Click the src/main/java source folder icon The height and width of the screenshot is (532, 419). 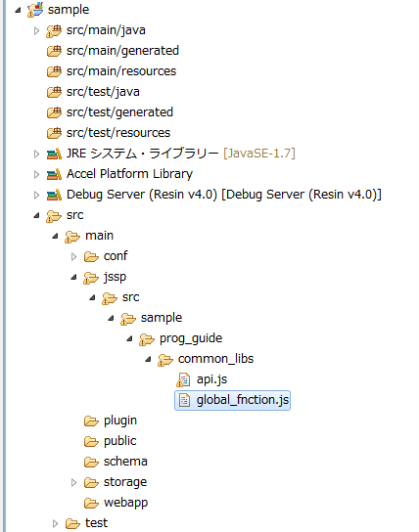[54, 30]
